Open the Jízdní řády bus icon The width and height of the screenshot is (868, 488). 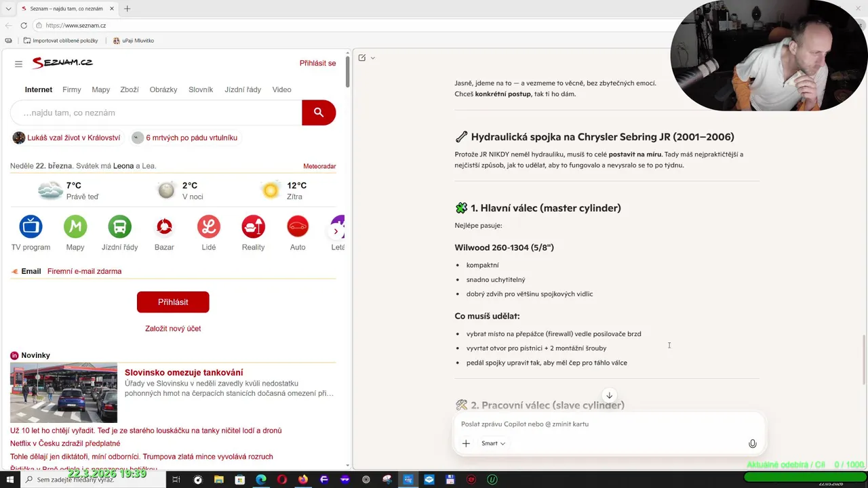(x=120, y=226)
